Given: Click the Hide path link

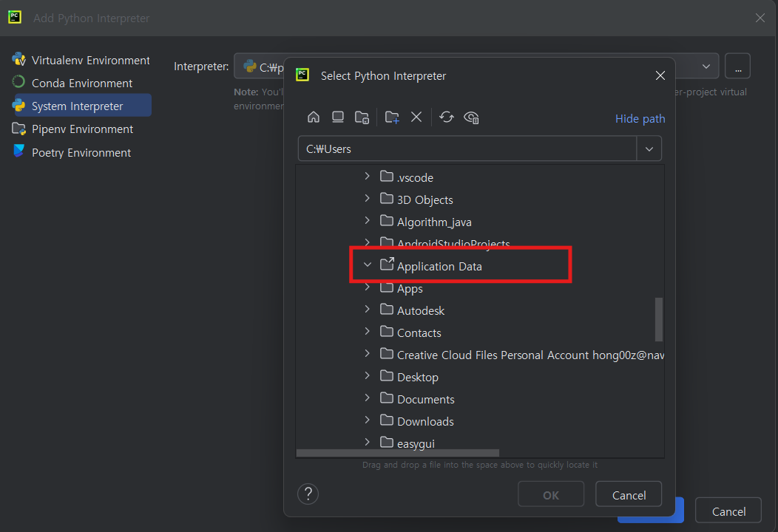Looking at the screenshot, I should (x=640, y=119).
